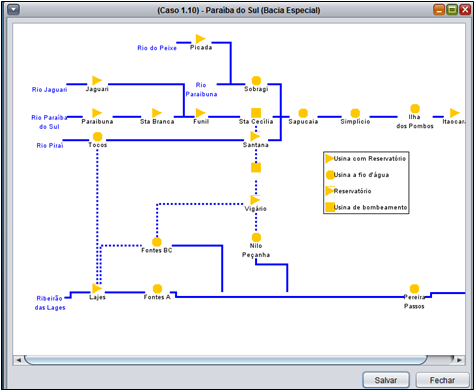Select the Sobragi run-of-river circle icon
Image resolution: width=476 pixels, height=392 pixels.
(256, 81)
